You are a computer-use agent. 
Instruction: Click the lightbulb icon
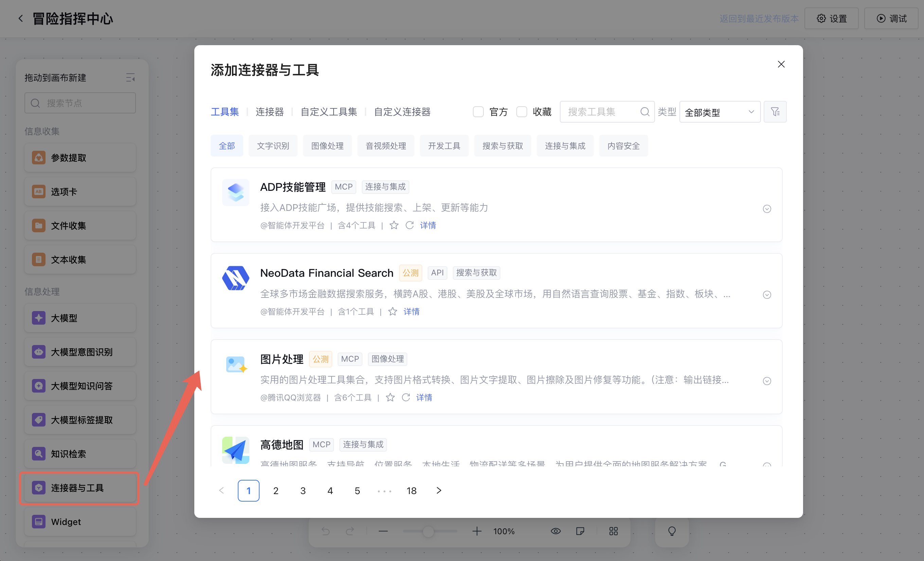[x=672, y=531]
